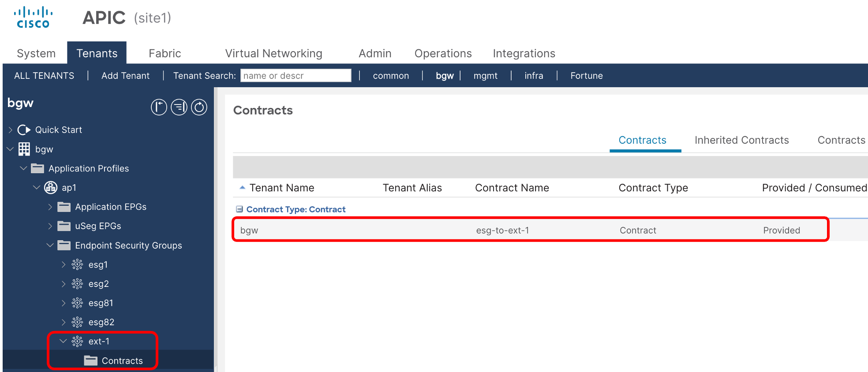Collapse the ext-1 node
This screenshot has height=372, width=868.
[63, 341]
